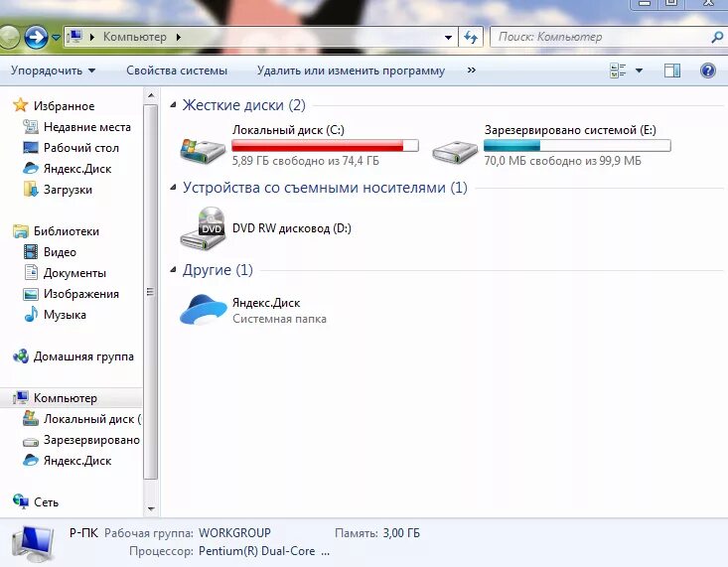Click the Видео filmstrip icon
Image resolution: width=728 pixels, height=567 pixels.
coord(31,251)
